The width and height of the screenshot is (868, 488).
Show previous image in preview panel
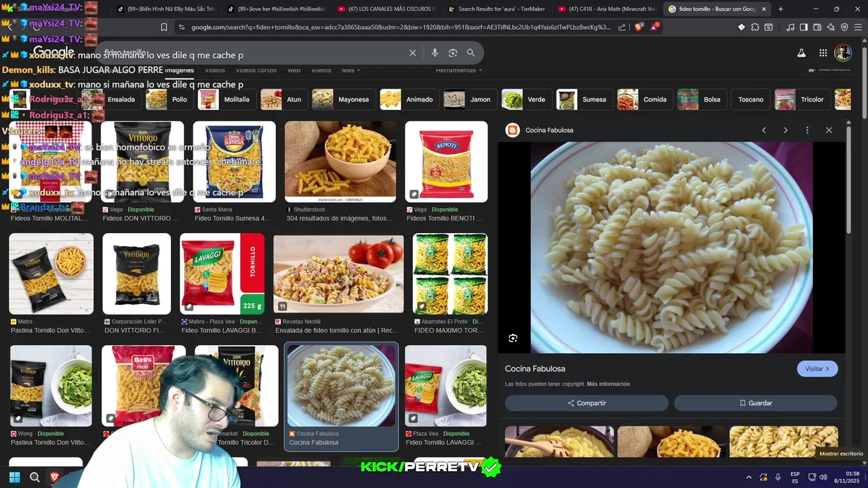(x=764, y=130)
